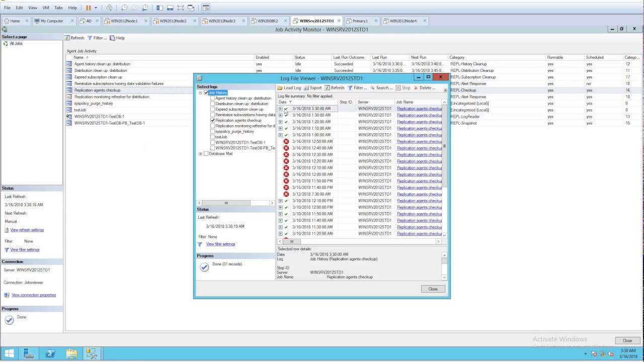Switch to the Primary1 tab
Screen dimensions: 644x362
click(x=360, y=21)
